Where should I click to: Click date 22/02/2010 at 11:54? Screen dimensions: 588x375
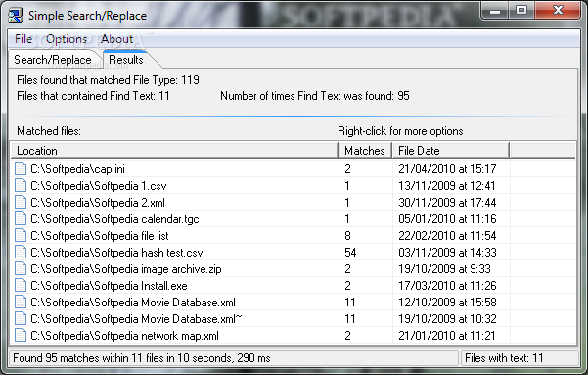point(447,235)
